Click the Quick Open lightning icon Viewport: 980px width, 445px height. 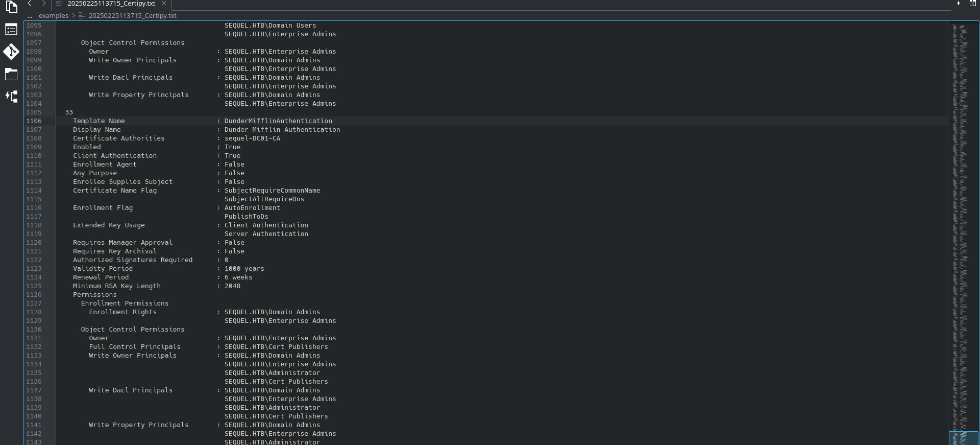pyautogui.click(x=959, y=4)
